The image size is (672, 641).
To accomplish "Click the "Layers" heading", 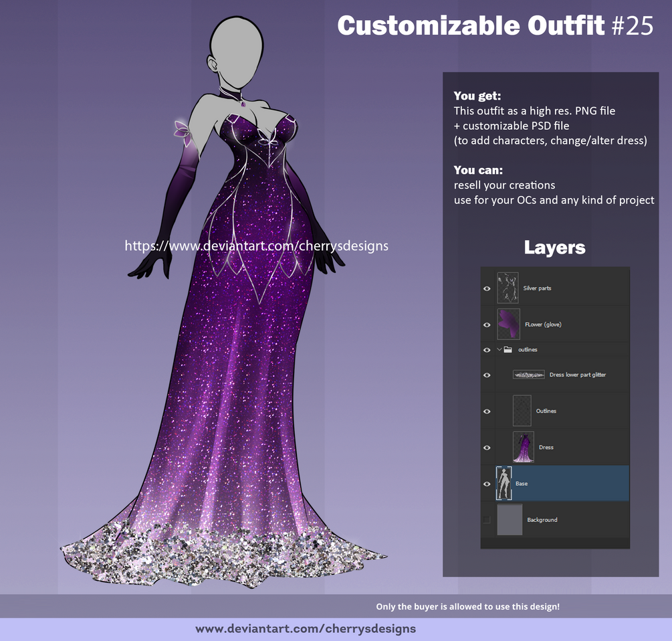I will 554,248.
